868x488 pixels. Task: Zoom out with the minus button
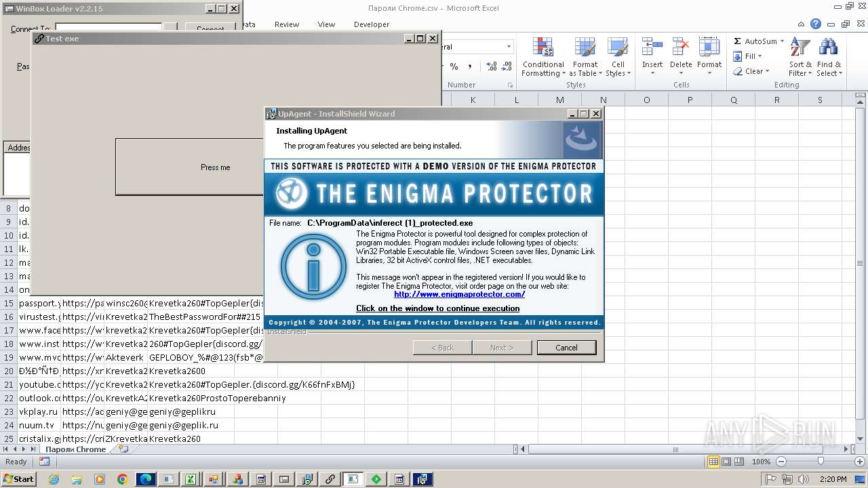(x=781, y=462)
